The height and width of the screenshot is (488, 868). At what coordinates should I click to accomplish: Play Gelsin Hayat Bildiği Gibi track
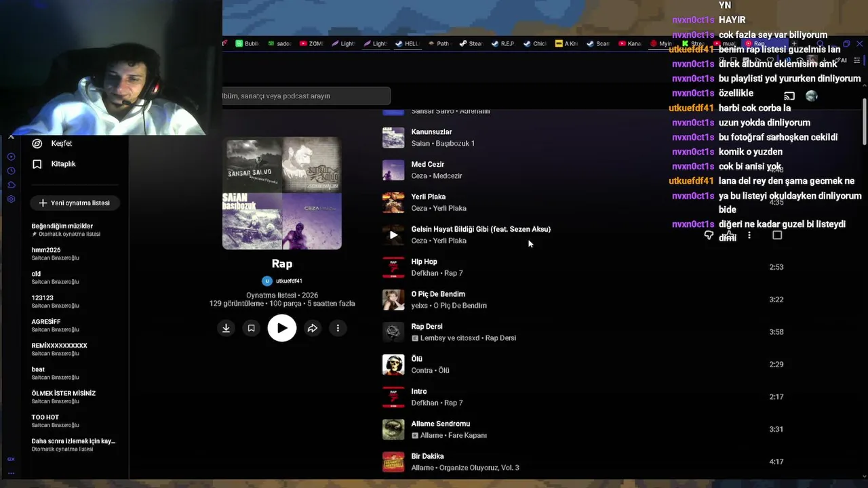click(393, 235)
